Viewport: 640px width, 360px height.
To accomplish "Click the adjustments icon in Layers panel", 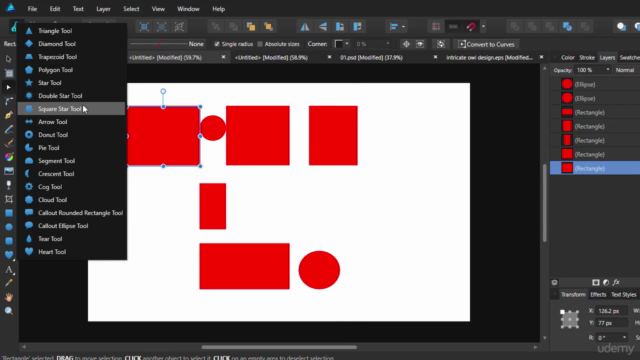I will click(x=606, y=282).
